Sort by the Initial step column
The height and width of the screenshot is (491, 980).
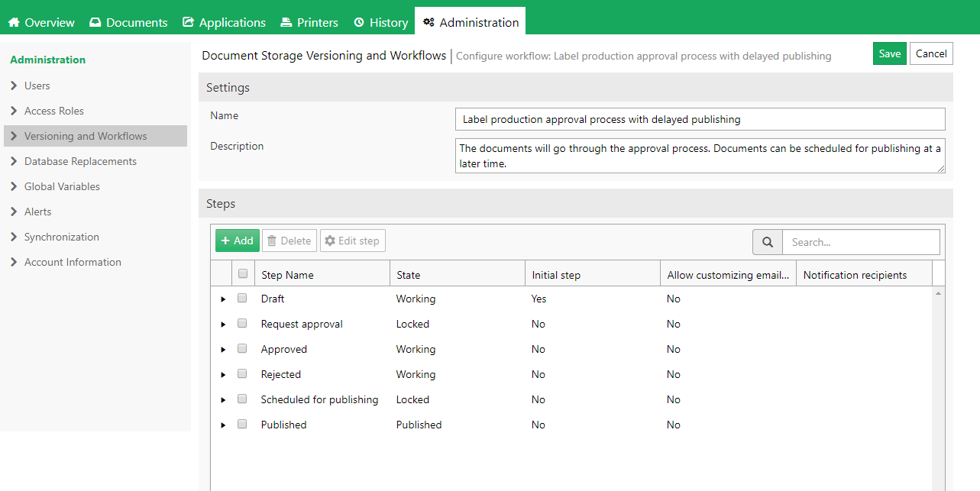pos(592,274)
